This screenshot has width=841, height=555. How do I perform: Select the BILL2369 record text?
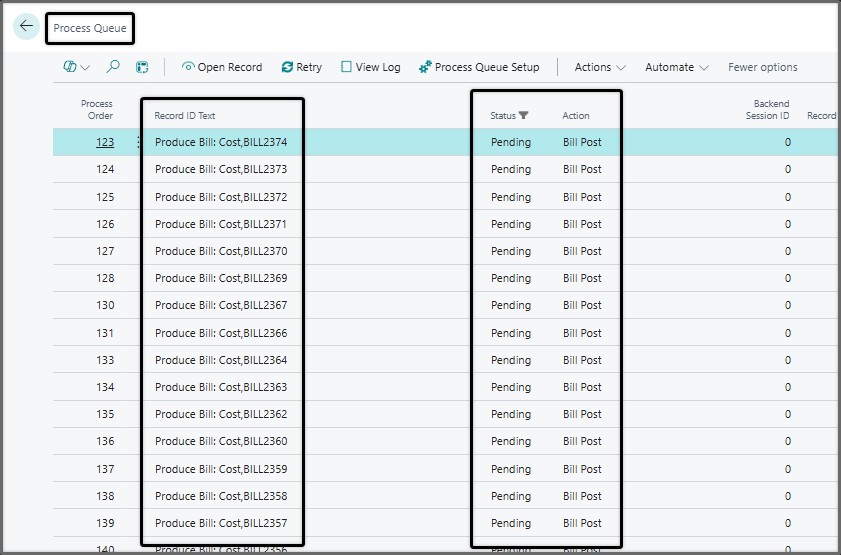click(221, 278)
